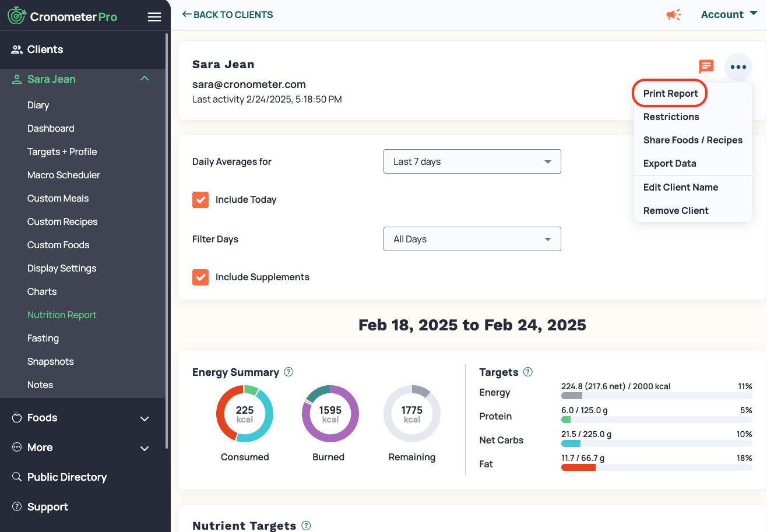This screenshot has height=532, width=767.
Task: Open Nutrient Targets help icon
Action: (x=306, y=526)
